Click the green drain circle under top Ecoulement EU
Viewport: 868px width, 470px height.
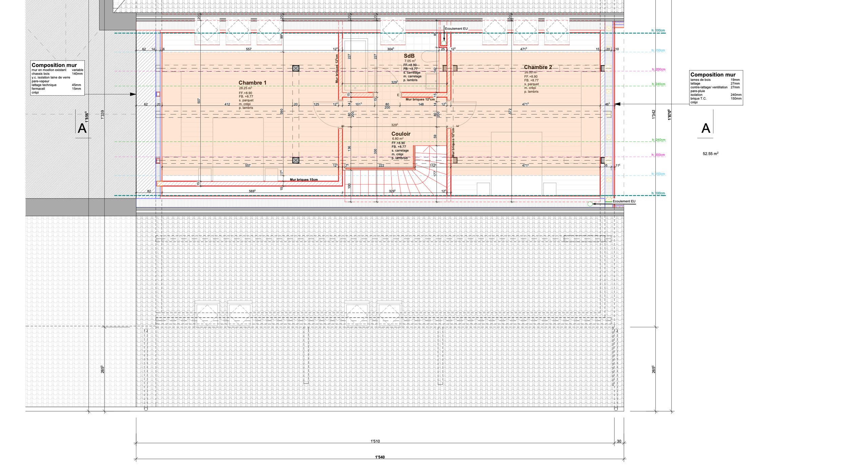443,43
